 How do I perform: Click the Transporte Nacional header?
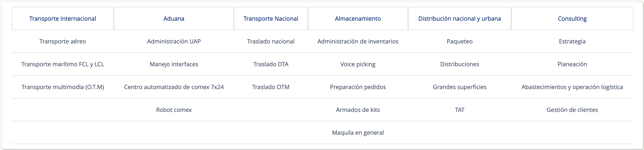tap(271, 19)
